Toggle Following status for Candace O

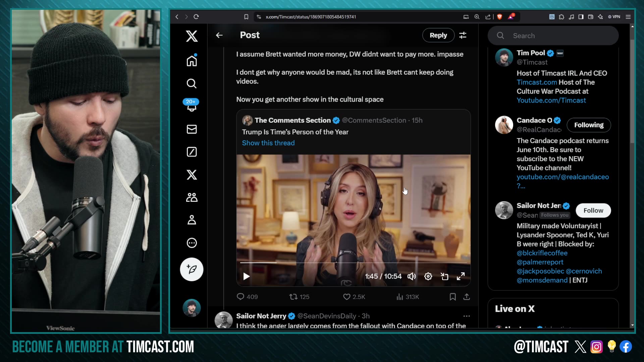click(589, 125)
